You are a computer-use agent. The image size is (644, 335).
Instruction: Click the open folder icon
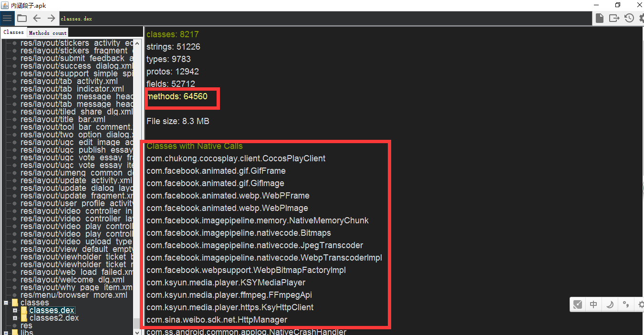coord(22,19)
